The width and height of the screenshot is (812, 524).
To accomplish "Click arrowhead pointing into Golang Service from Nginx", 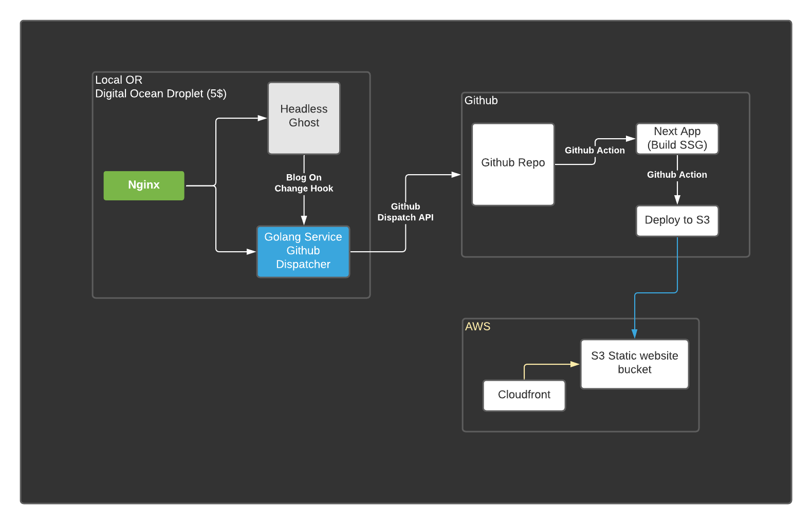I will click(251, 252).
